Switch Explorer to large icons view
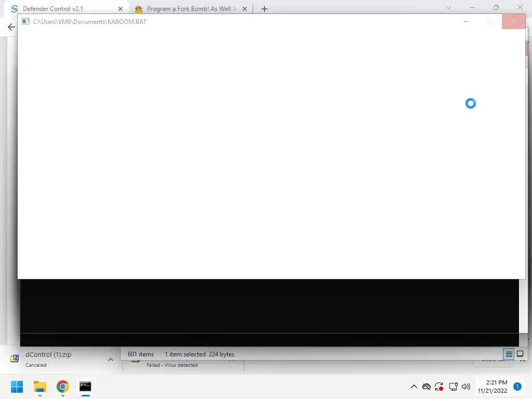The height and width of the screenshot is (399, 532). pos(520,354)
